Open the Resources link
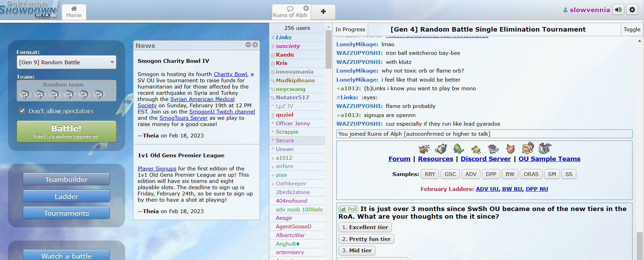Image resolution: width=644 pixels, height=260 pixels. pyautogui.click(x=435, y=159)
